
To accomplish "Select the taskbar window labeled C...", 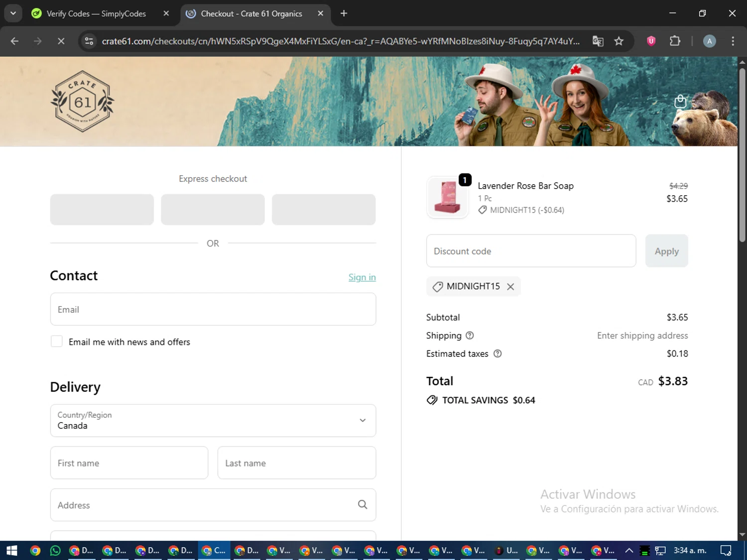I will [214, 551].
